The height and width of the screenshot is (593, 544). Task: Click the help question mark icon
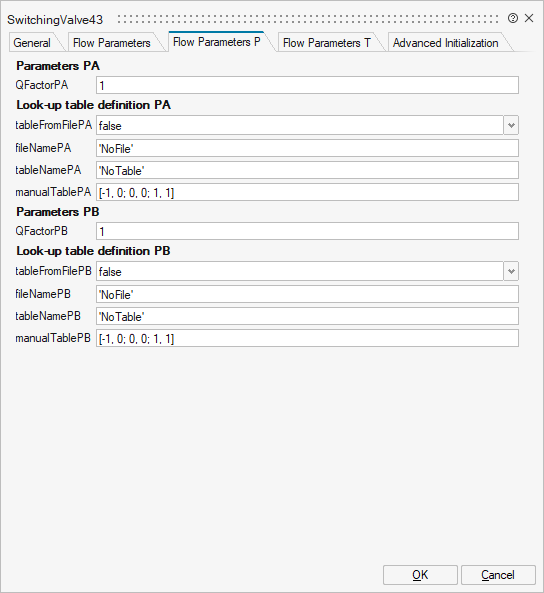(x=513, y=18)
